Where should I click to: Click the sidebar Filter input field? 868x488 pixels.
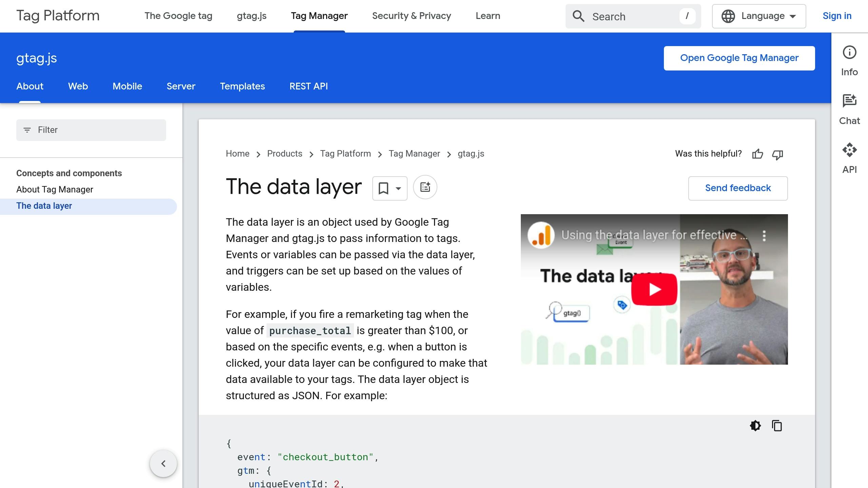[x=91, y=130]
